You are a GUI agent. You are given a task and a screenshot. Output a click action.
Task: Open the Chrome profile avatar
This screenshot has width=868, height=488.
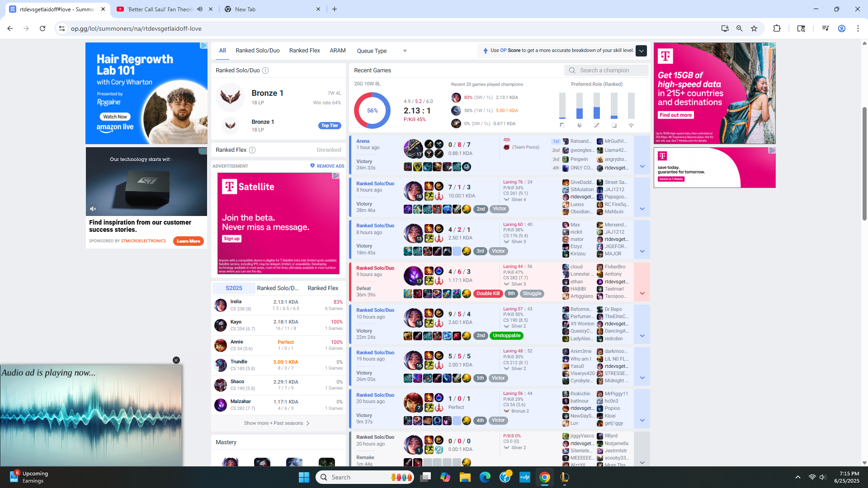pos(842,28)
